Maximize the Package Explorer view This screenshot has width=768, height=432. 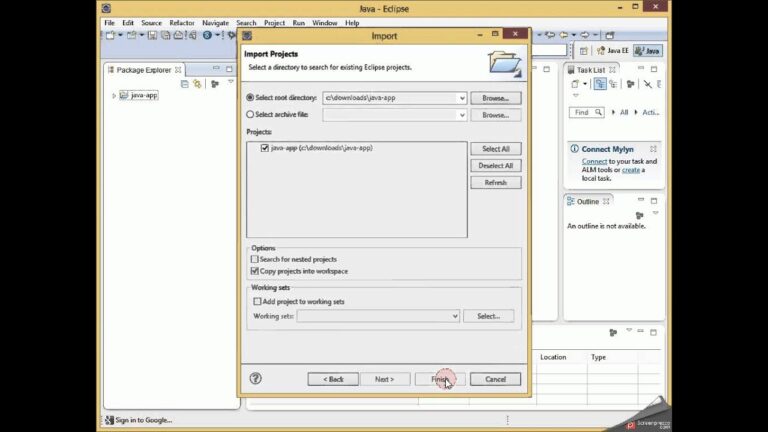pyautogui.click(x=229, y=69)
